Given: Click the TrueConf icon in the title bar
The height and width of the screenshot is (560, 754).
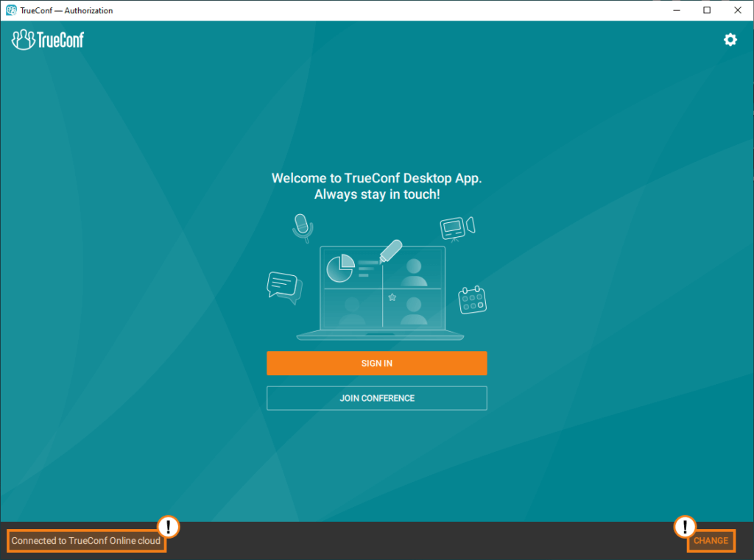Looking at the screenshot, I should [x=10, y=10].
